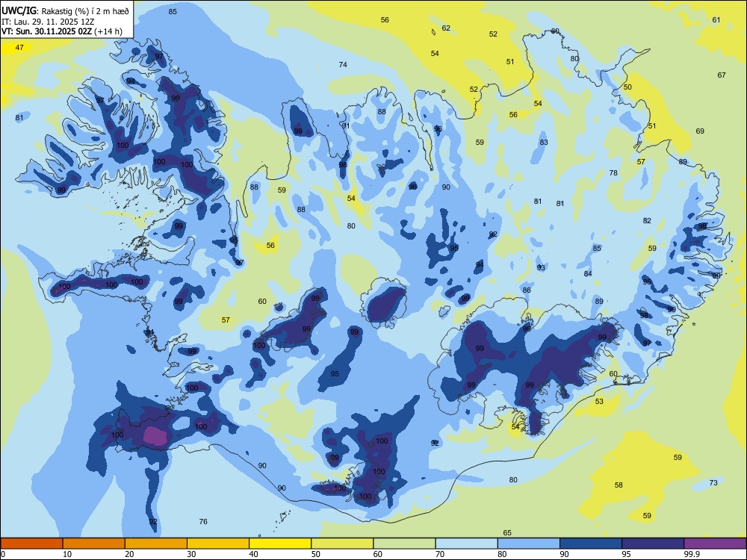Click the humidity value 83 in the north

click(x=544, y=143)
